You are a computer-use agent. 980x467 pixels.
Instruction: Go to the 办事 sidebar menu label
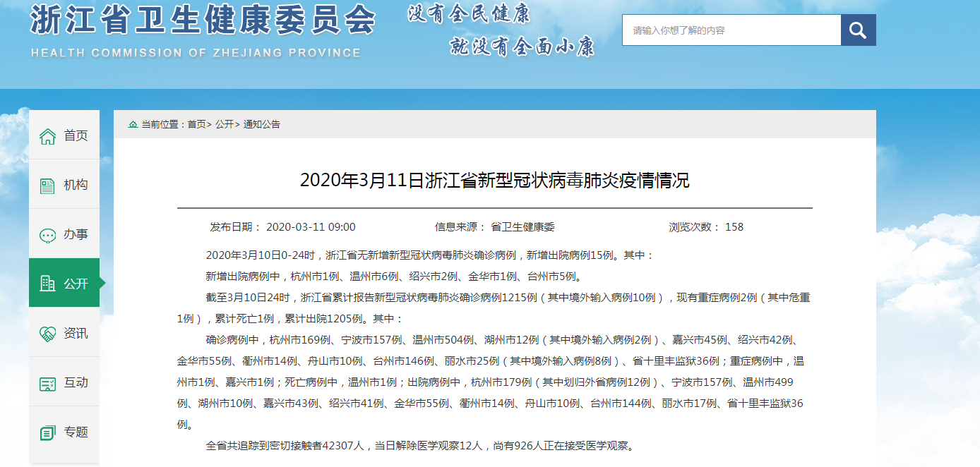76,234
